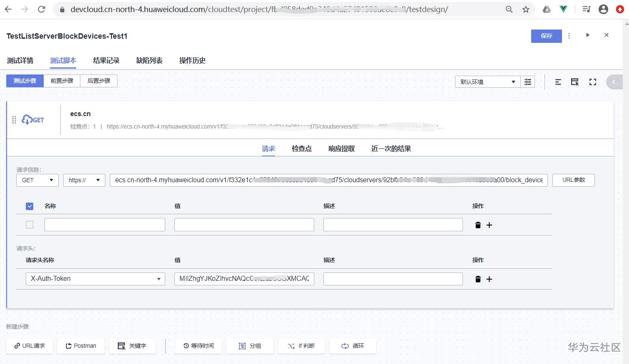This screenshot has height=364, width=629.
Task: Open the 检查点 sub-tab
Action: (302, 149)
